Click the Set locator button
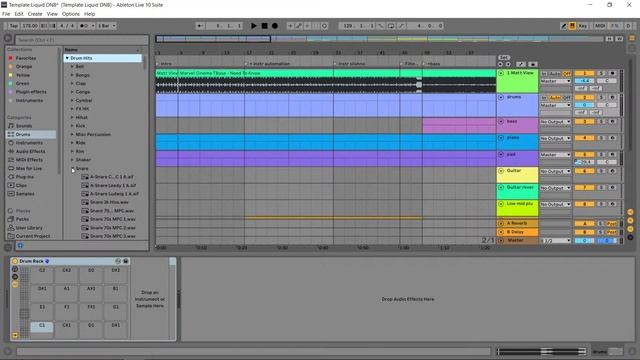640x360 pixels. click(504, 58)
